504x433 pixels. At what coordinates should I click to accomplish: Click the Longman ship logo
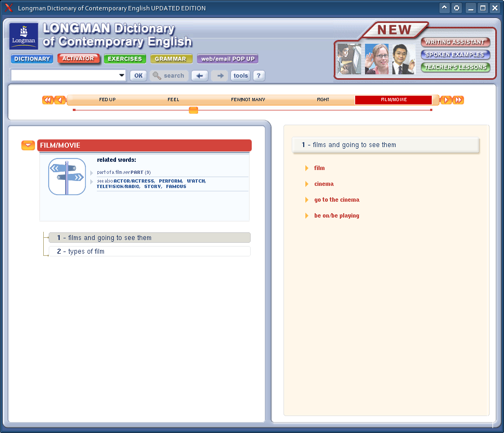pyautogui.click(x=24, y=36)
